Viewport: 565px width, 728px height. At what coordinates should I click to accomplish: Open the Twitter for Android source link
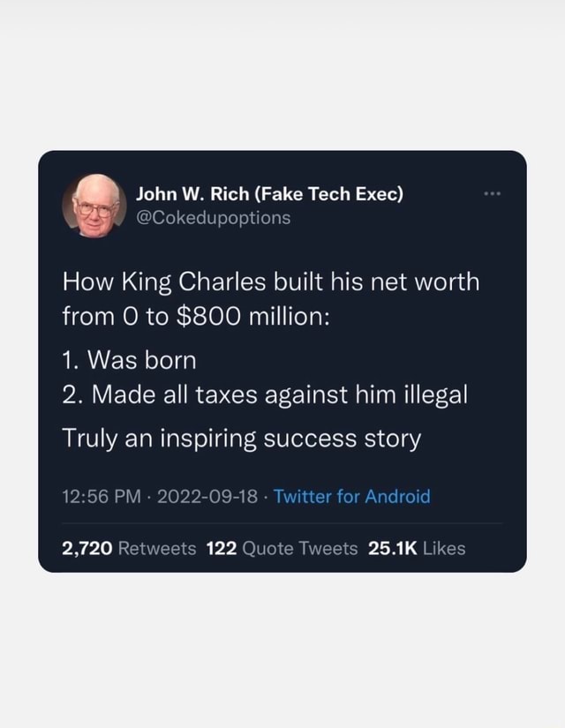351,497
